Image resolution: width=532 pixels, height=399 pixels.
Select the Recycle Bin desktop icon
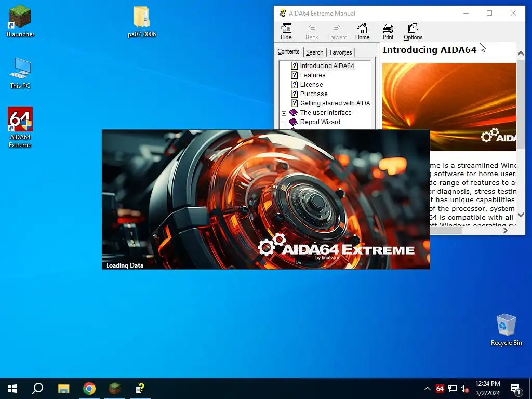(506, 330)
